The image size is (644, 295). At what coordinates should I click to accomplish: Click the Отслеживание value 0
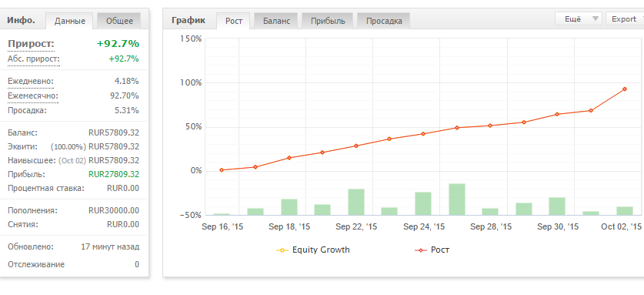[x=137, y=264]
